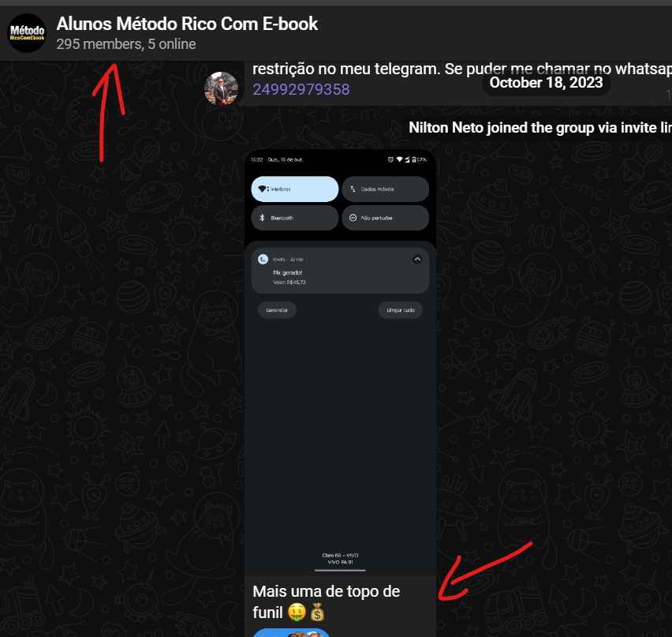Open the phone number link 24992979358

click(301, 89)
